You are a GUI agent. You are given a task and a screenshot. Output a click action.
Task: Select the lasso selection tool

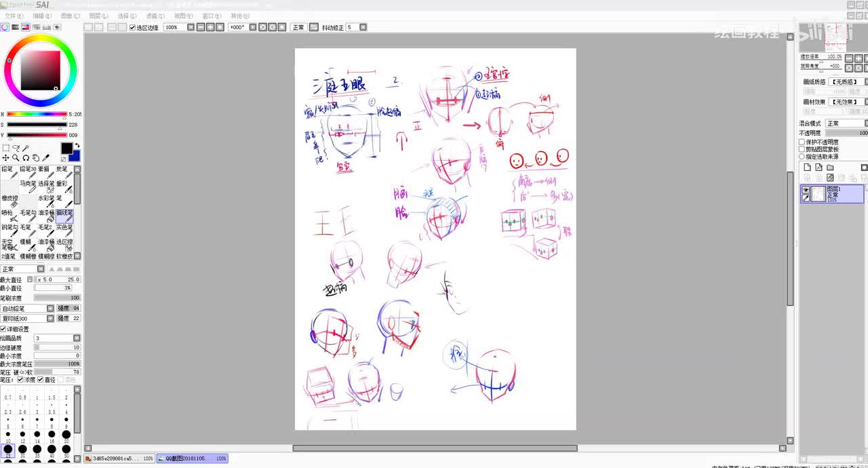(16, 148)
